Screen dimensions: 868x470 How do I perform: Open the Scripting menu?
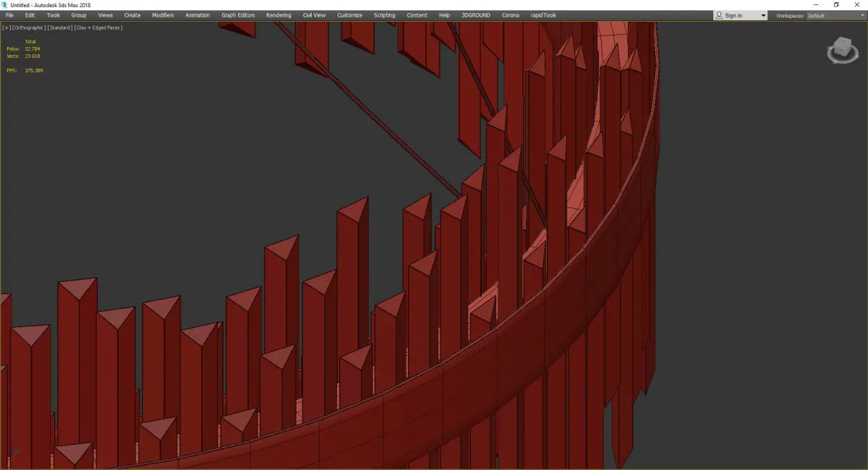click(384, 15)
